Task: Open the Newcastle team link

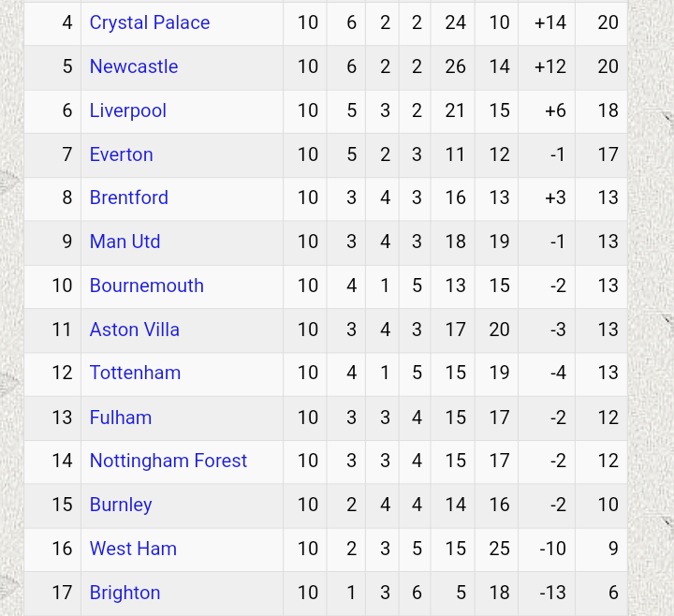Action: pos(134,66)
